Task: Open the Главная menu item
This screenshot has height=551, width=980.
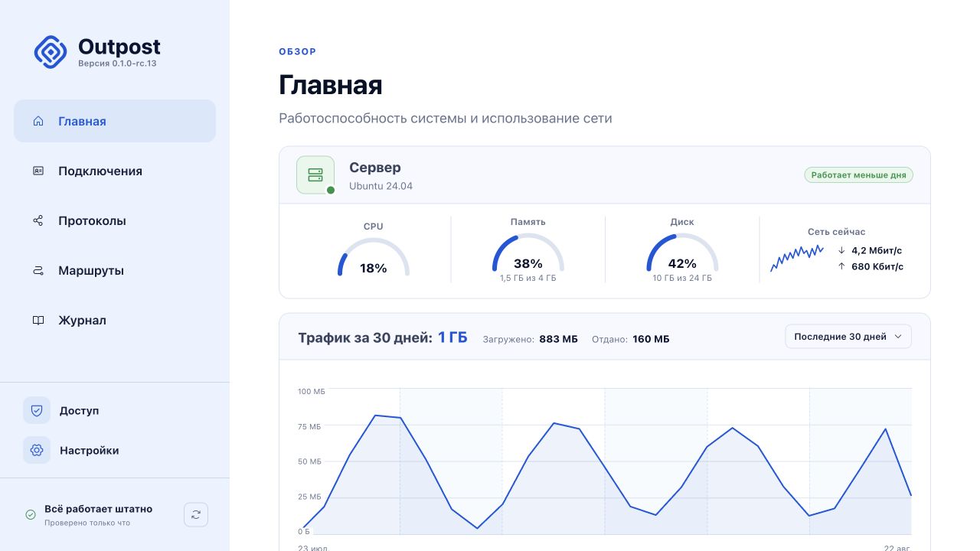Action: click(115, 121)
